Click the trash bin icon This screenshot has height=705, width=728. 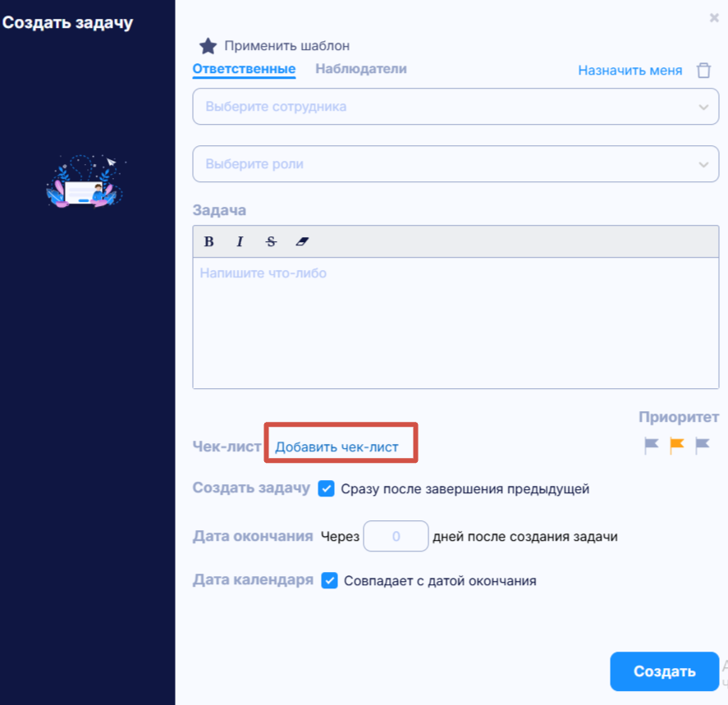click(x=703, y=70)
